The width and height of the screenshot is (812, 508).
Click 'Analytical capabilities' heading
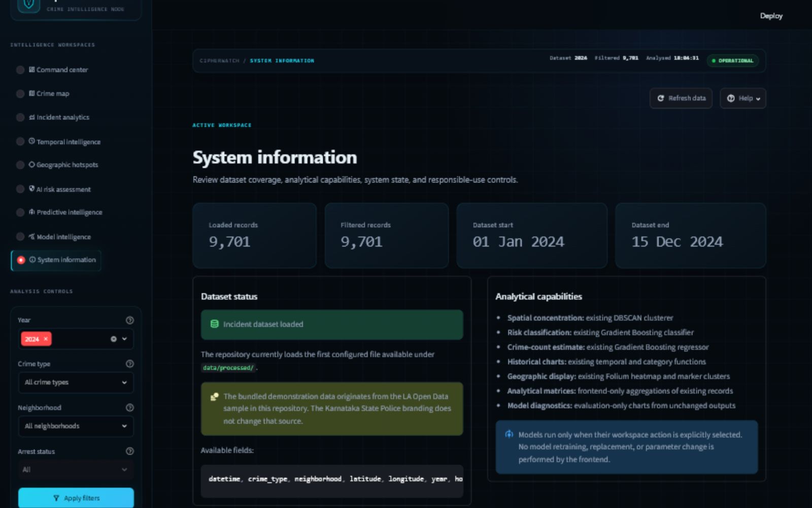click(x=538, y=297)
